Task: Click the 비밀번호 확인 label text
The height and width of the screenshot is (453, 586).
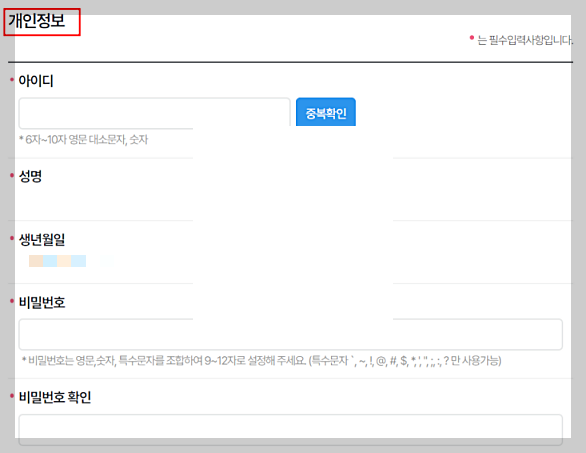Action: click(x=55, y=397)
